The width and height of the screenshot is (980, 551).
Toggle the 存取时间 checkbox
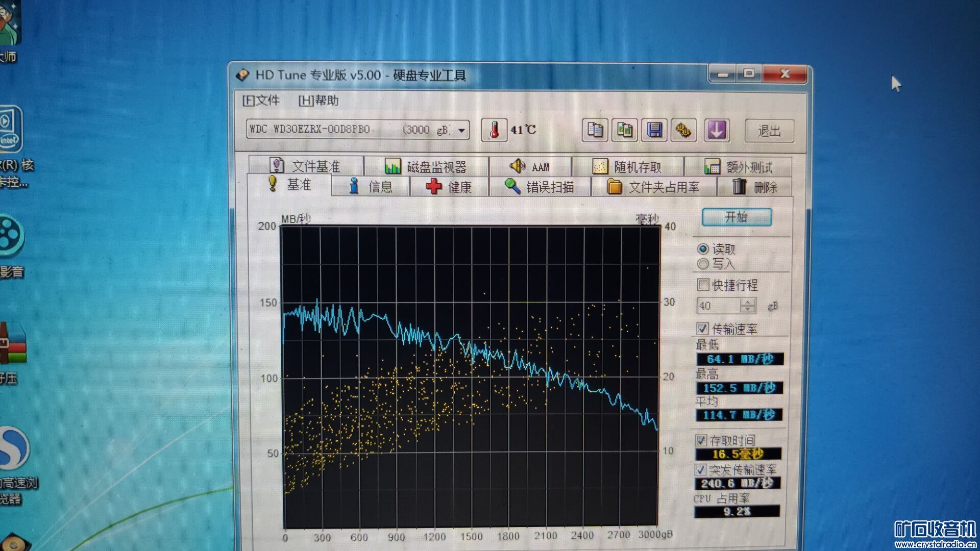pos(701,440)
